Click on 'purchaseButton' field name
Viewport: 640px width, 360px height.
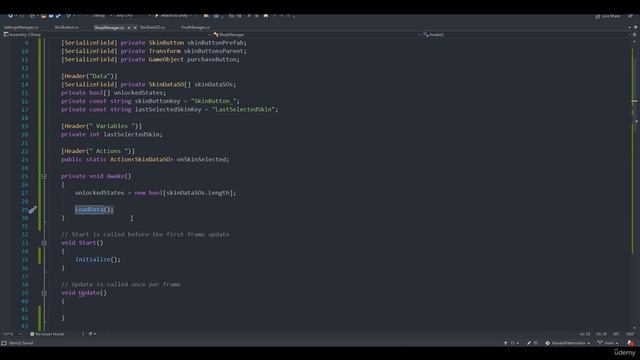click(213, 59)
